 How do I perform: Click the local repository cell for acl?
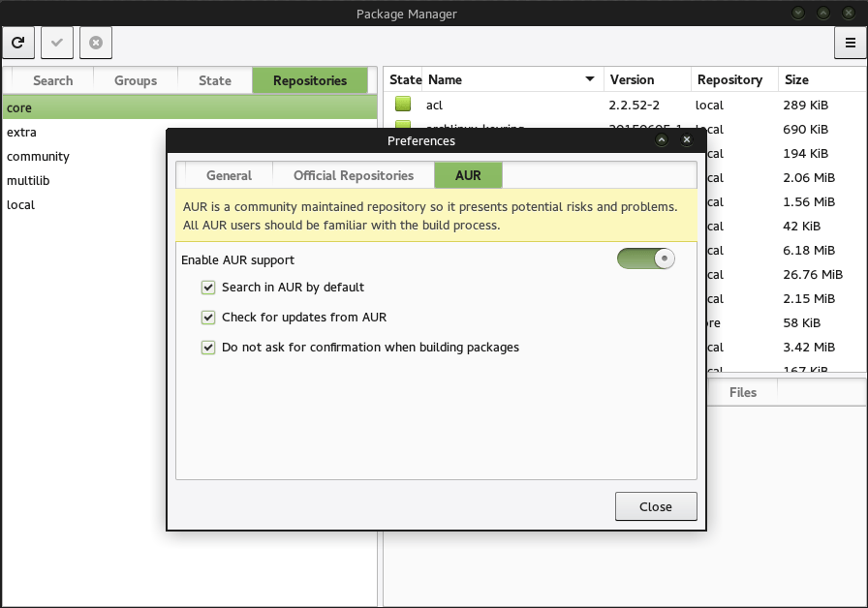(709, 106)
